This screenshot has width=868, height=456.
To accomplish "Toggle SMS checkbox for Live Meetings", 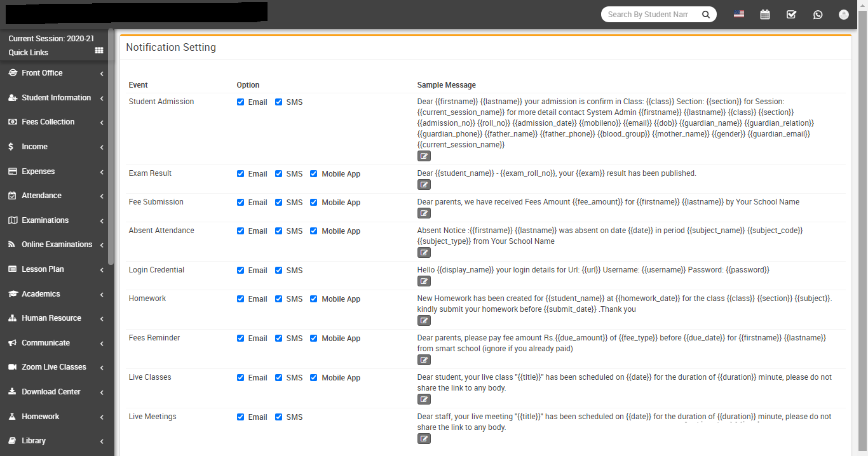I will point(279,417).
